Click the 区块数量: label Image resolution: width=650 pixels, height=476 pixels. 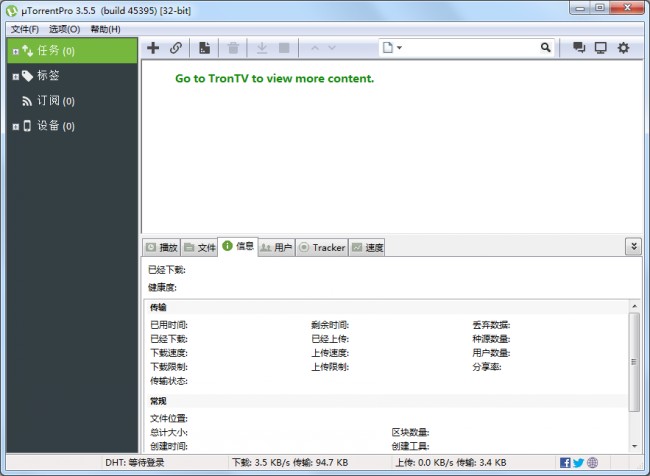pyautogui.click(x=410, y=432)
